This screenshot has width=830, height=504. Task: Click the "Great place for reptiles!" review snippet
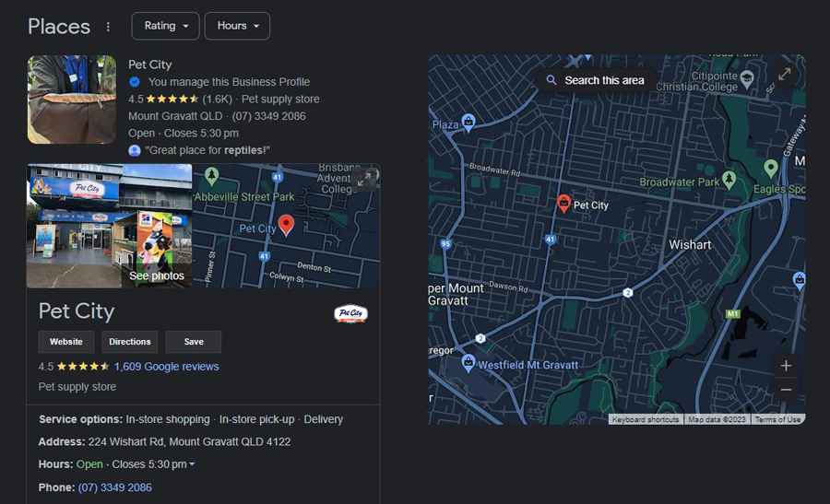pos(207,151)
